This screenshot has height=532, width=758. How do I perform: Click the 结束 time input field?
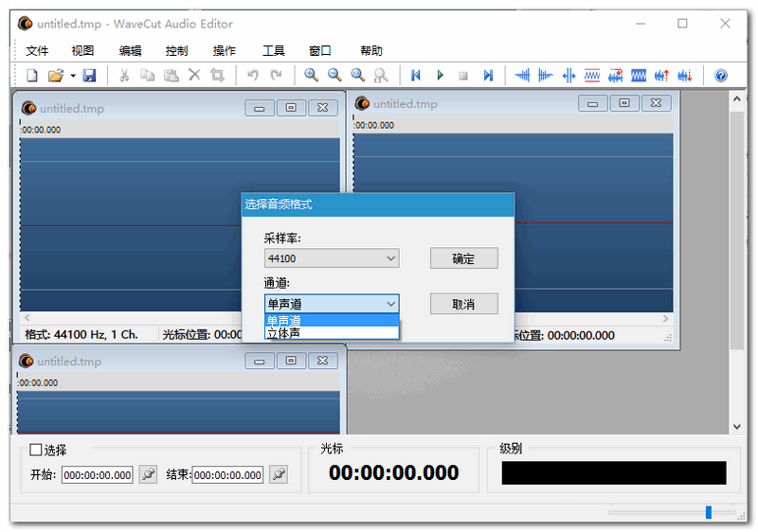point(227,475)
